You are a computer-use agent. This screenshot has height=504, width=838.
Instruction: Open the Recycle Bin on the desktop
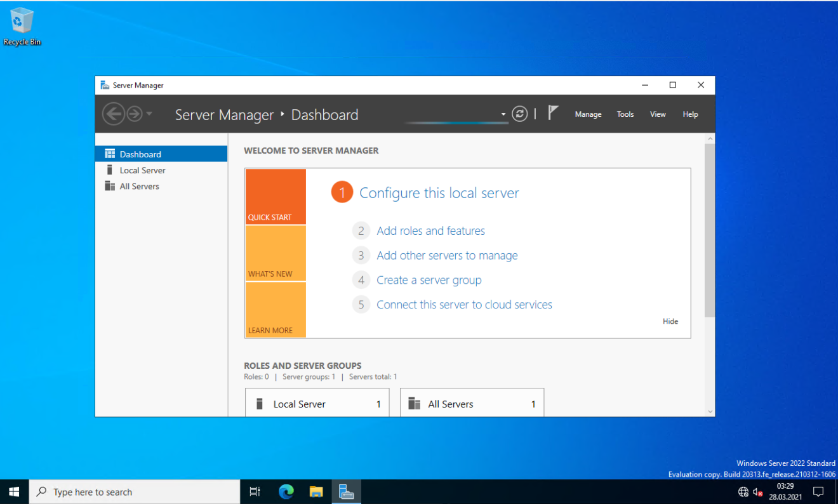pyautogui.click(x=22, y=21)
